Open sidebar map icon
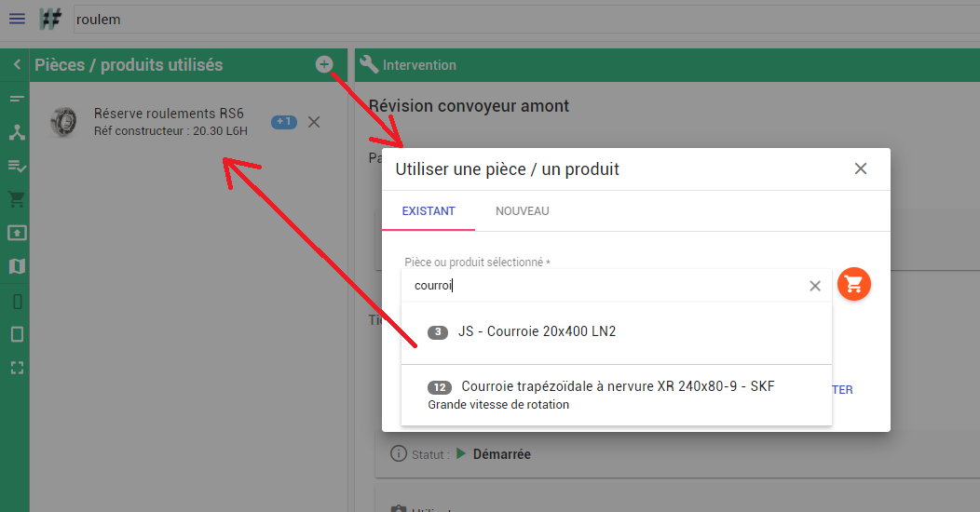The width and height of the screenshot is (980, 512). (17, 266)
